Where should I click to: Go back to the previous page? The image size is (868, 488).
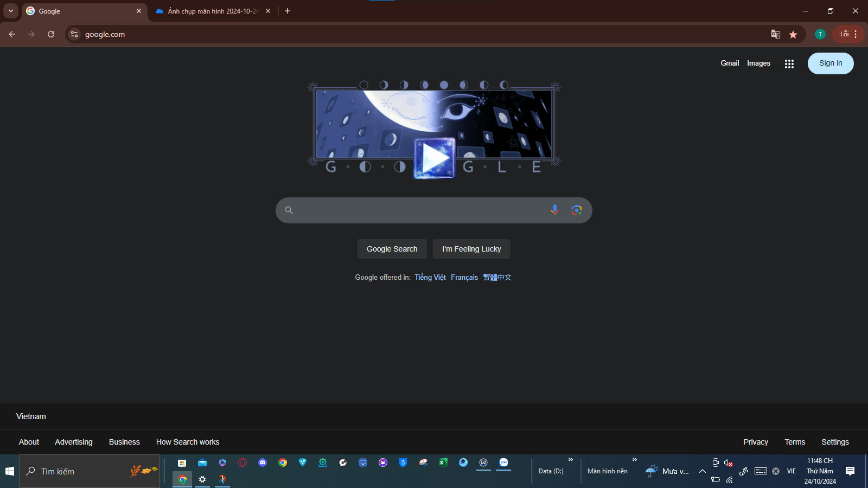pos(12,34)
